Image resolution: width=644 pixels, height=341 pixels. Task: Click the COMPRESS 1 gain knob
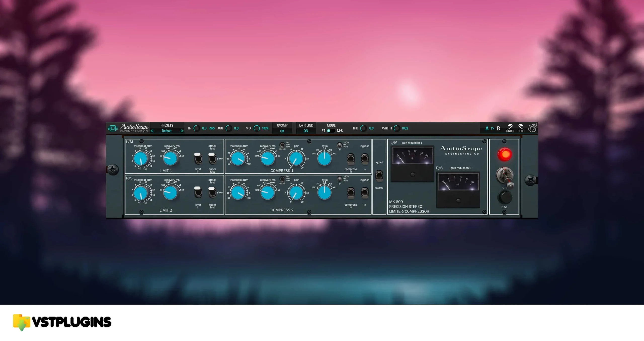(x=296, y=159)
